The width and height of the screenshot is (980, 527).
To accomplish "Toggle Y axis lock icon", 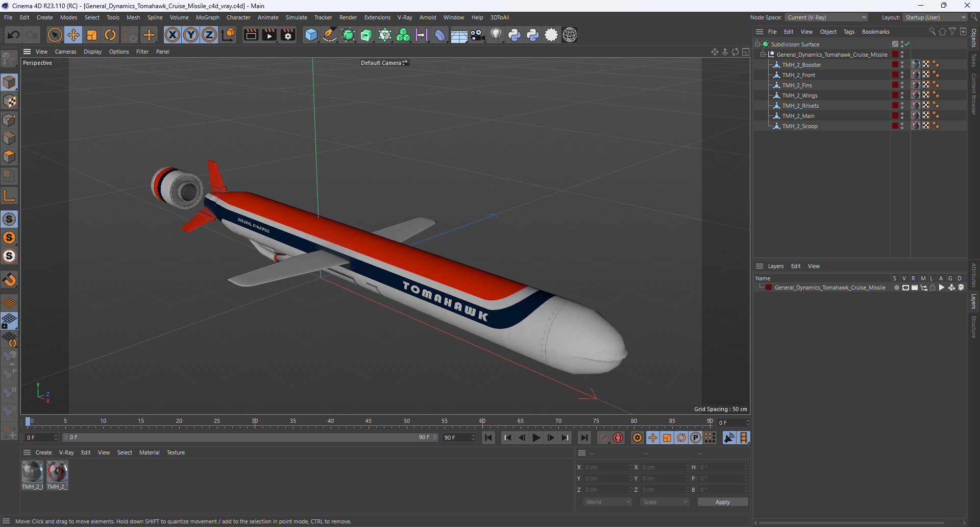I will pyautogui.click(x=191, y=35).
